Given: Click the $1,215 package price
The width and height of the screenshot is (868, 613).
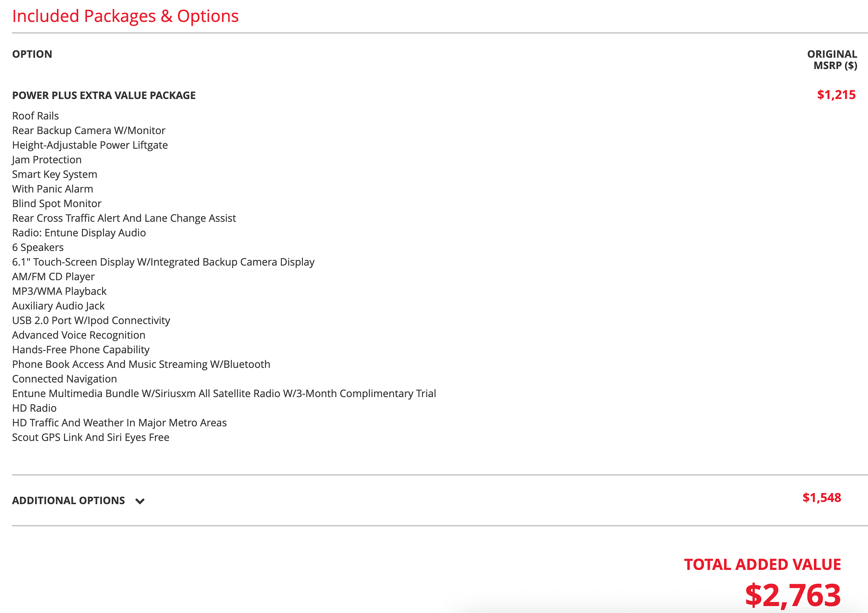Looking at the screenshot, I should (836, 95).
